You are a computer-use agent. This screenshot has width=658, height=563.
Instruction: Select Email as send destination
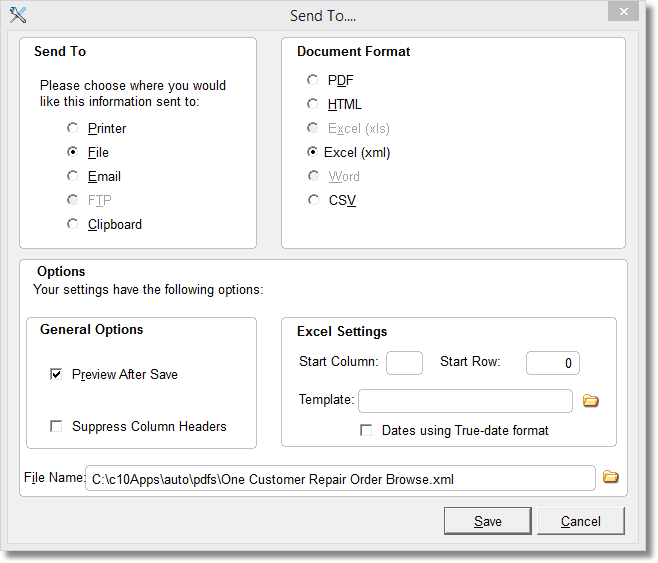click(72, 176)
